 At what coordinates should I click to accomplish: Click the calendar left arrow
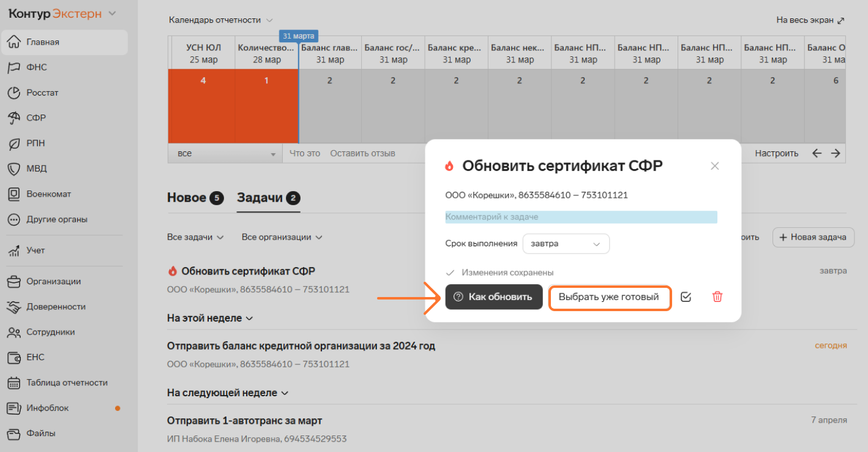817,153
